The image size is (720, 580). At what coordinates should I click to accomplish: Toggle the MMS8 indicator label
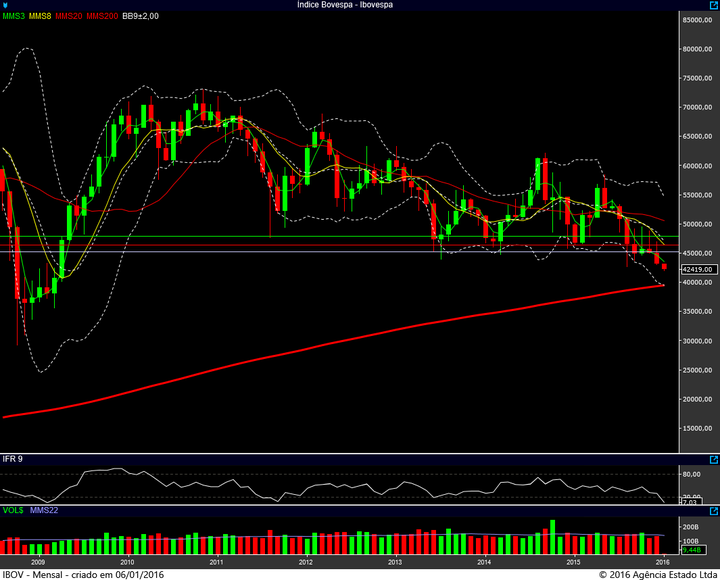(x=41, y=17)
